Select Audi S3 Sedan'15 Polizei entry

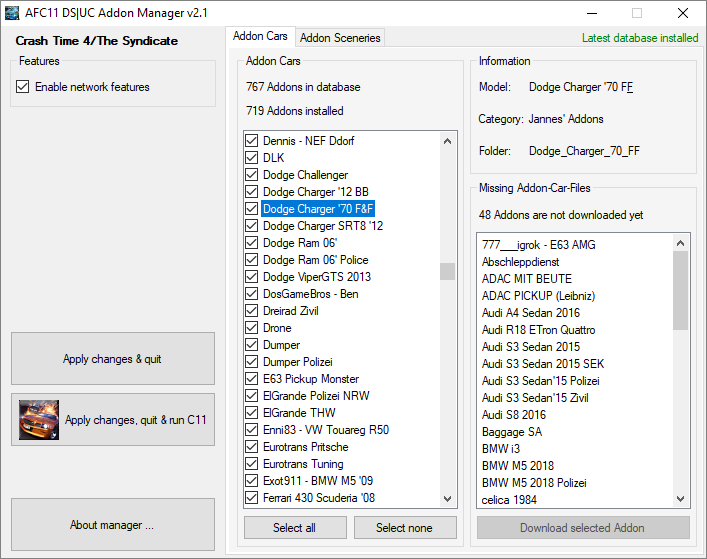coord(541,380)
